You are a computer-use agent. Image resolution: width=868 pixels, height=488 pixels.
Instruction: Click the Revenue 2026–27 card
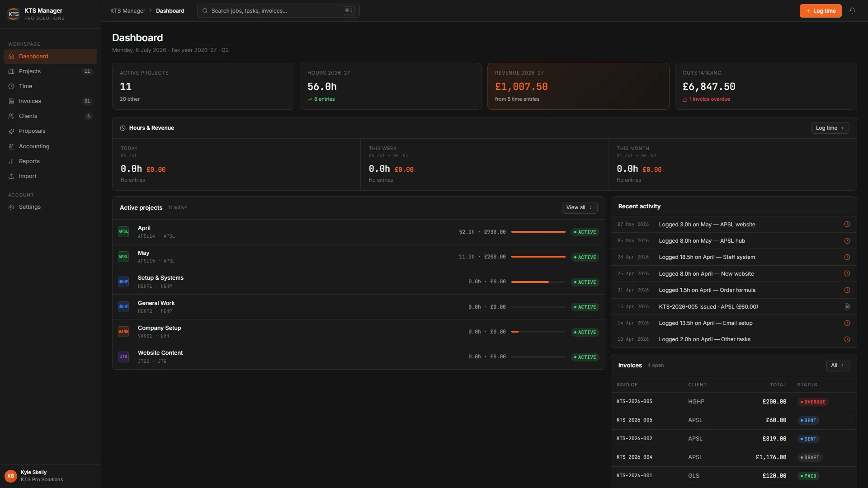[578, 86]
